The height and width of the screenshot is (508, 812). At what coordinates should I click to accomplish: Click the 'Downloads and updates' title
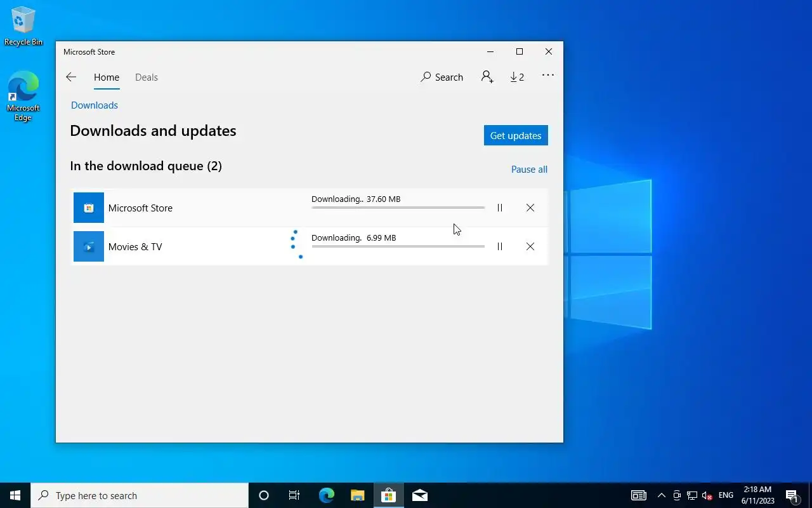tap(153, 131)
